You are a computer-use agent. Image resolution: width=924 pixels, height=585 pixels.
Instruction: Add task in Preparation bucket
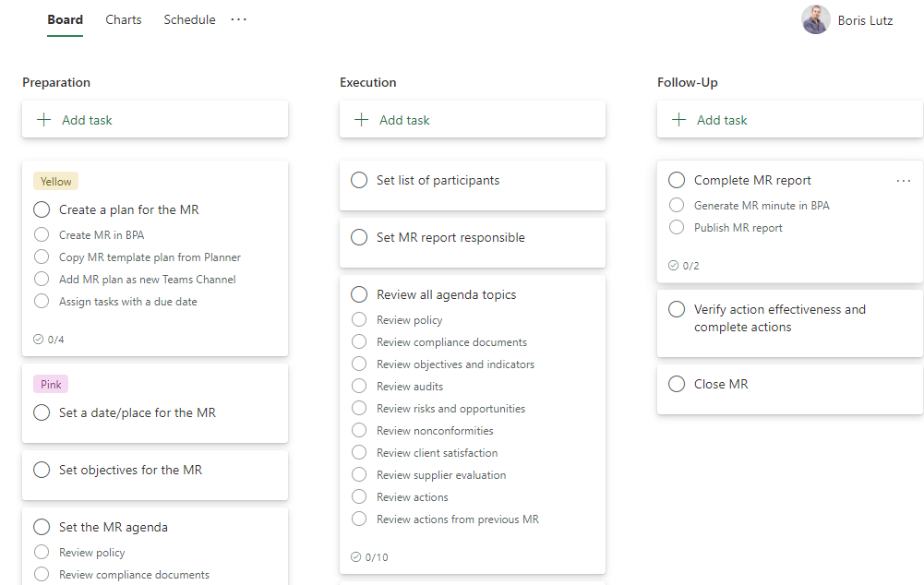(155, 120)
